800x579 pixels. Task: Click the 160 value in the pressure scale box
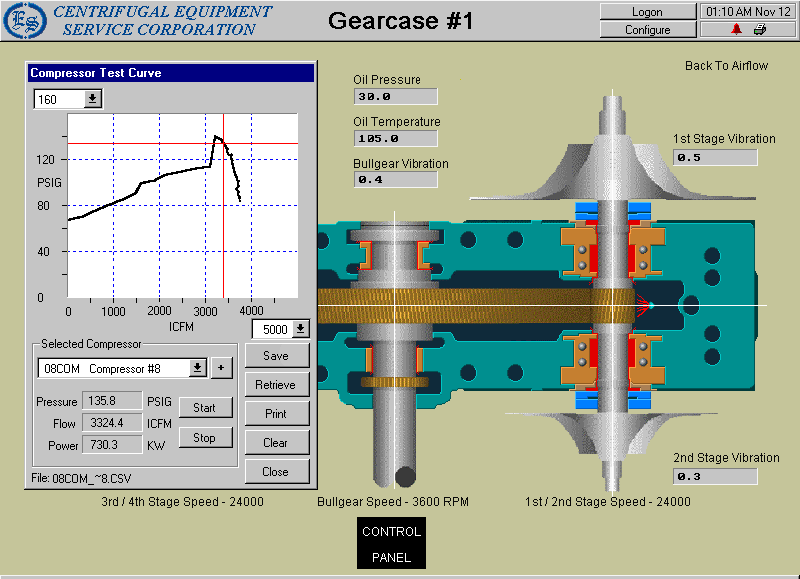[47, 99]
